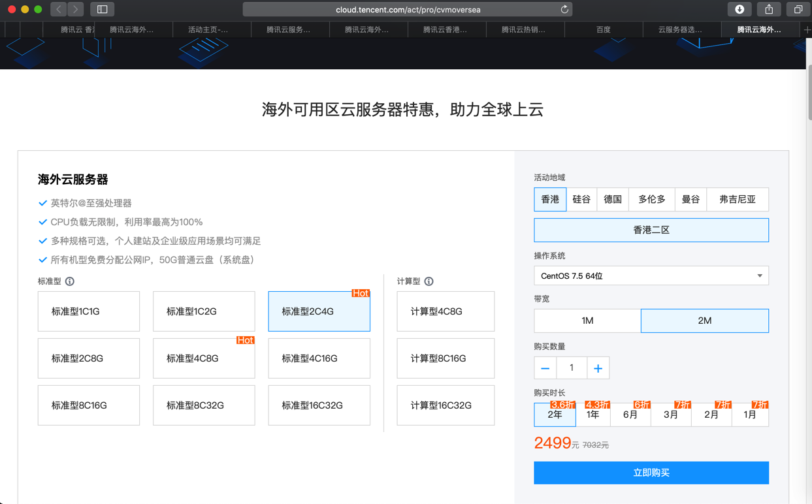The image size is (812, 504).
Task: Show all tabs overview icon
Action: (x=798, y=9)
